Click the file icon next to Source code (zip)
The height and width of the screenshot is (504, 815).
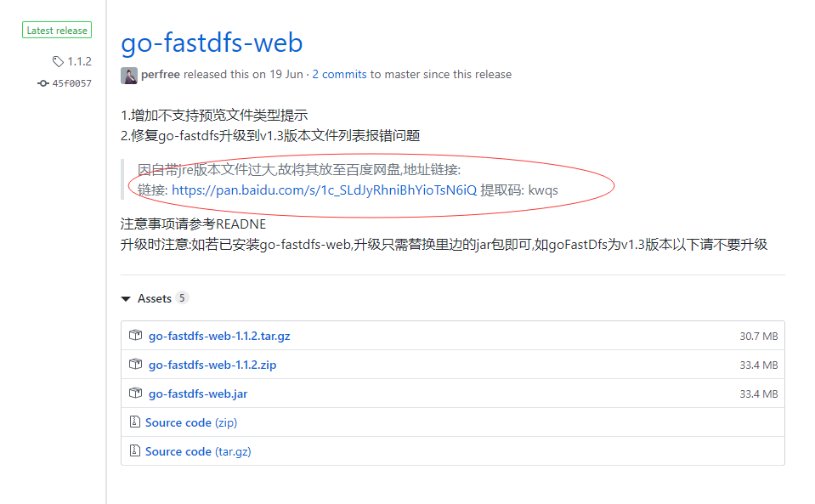(x=135, y=422)
